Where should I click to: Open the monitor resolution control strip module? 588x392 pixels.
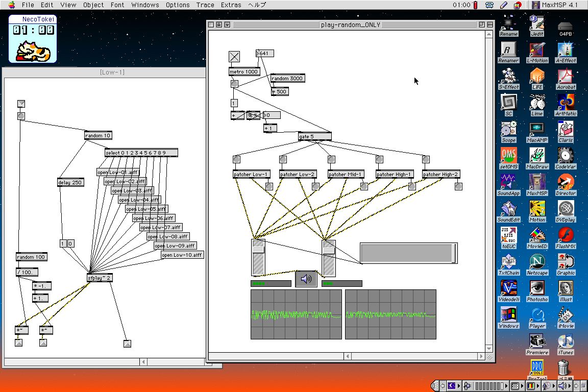pyautogui.click(x=518, y=386)
